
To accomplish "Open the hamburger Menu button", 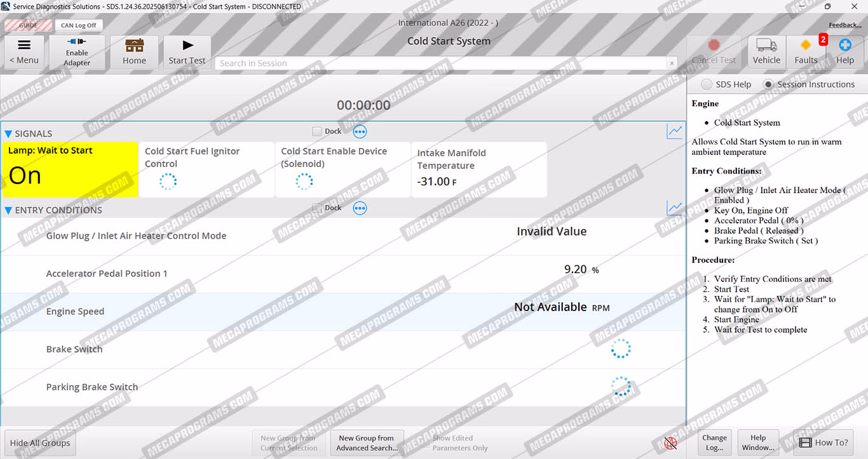I will coord(24,51).
